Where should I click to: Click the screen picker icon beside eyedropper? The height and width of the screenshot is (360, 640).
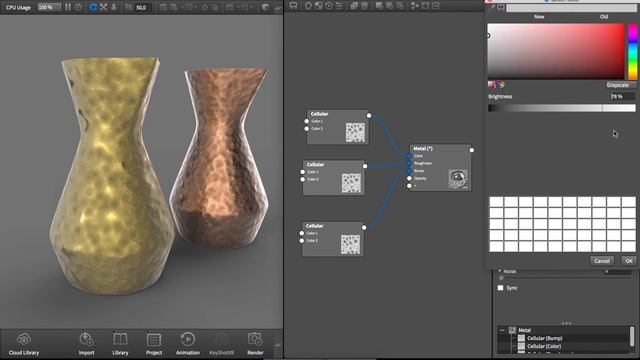pyautogui.click(x=501, y=8)
